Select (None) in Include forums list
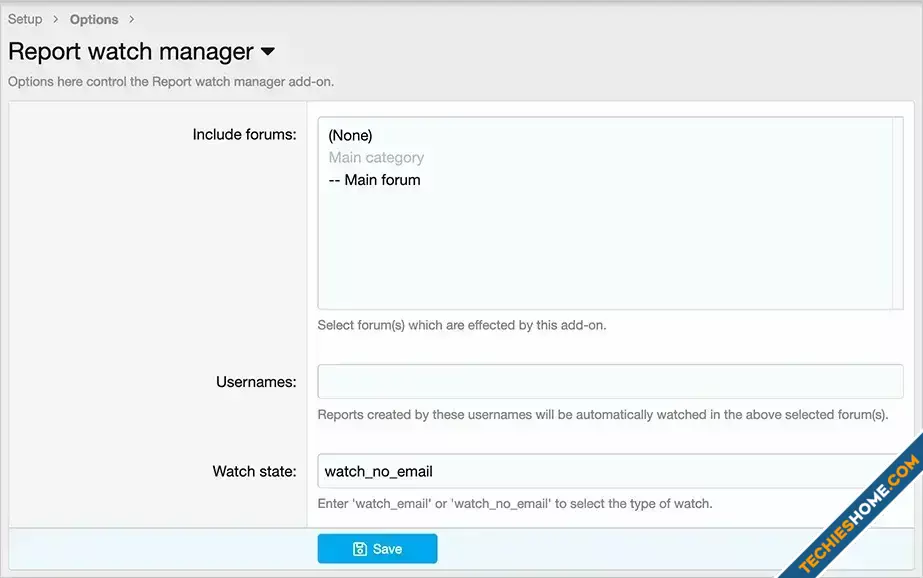 click(x=350, y=135)
